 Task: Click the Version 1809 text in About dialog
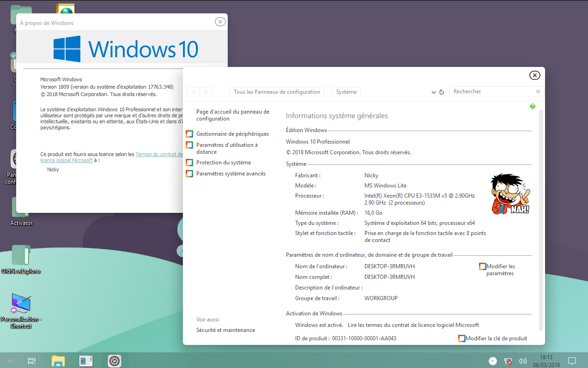107,87
